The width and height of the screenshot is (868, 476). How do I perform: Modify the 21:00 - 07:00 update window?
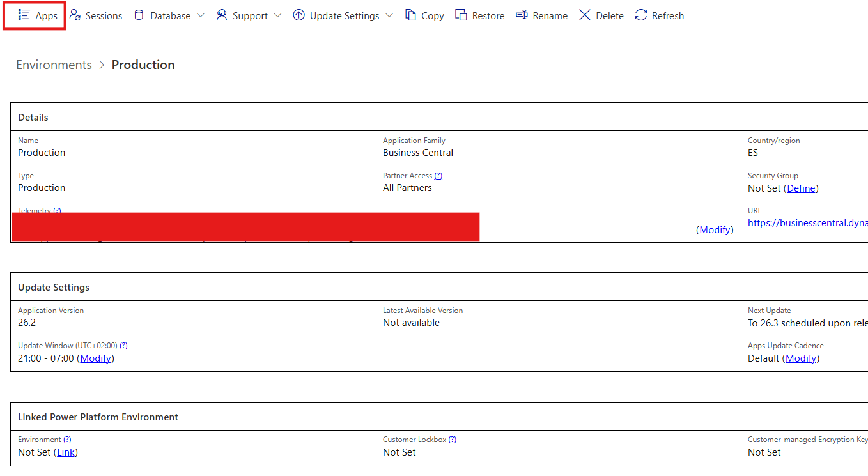point(96,358)
